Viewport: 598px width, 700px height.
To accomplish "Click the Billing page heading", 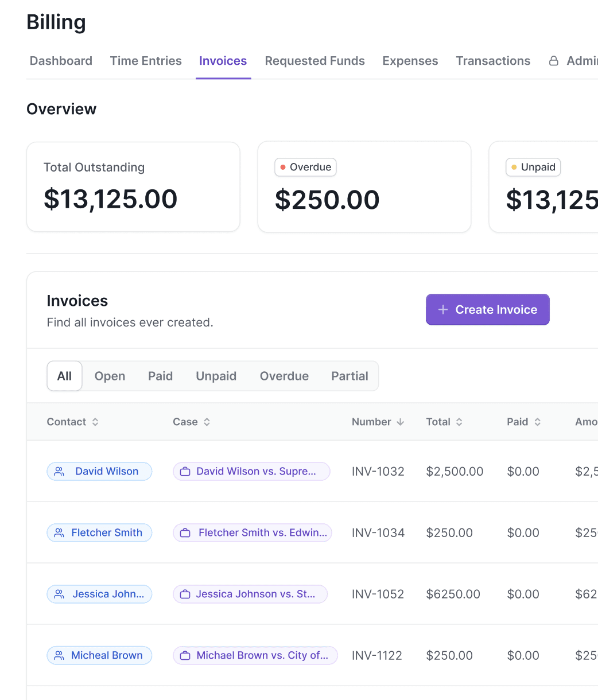I will [56, 22].
